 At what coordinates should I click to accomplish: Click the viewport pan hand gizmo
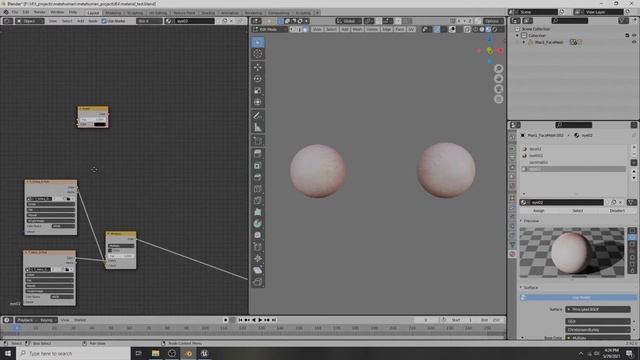point(498,79)
